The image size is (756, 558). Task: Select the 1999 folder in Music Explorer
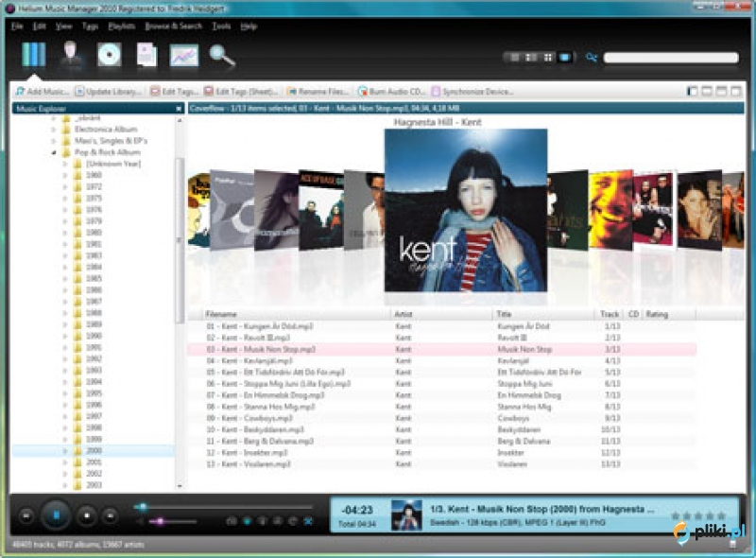point(94,439)
